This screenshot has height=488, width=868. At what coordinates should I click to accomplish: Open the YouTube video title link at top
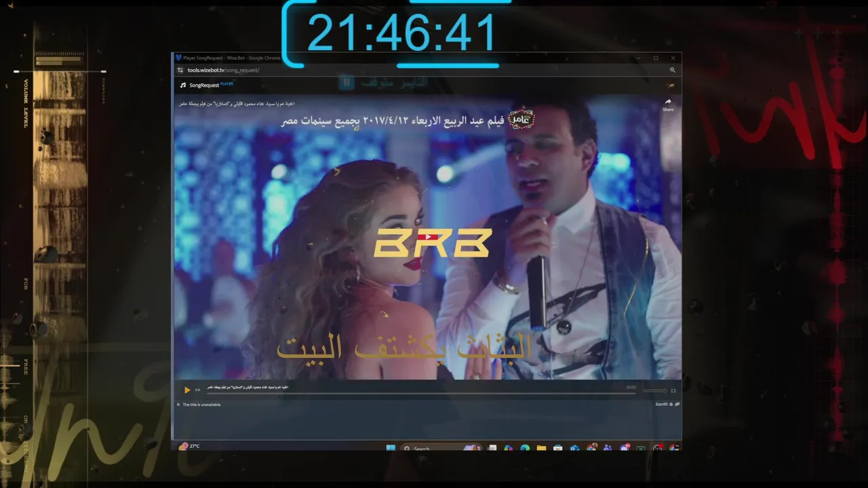237,104
